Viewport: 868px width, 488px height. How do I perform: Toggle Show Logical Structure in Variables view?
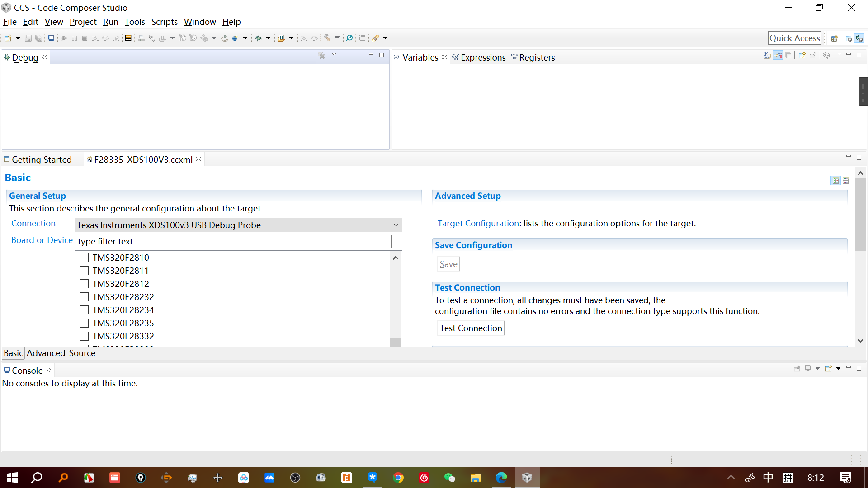coord(778,55)
